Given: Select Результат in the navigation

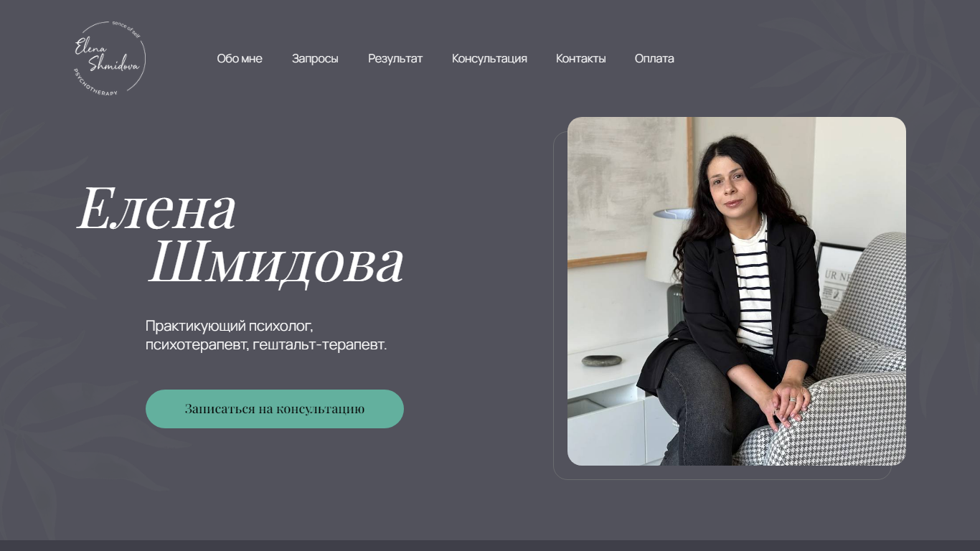Looking at the screenshot, I should click(395, 59).
